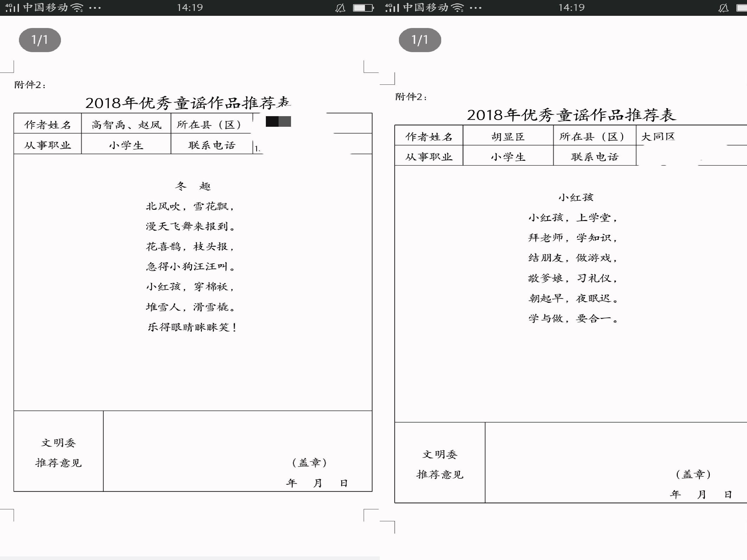This screenshot has width=747, height=560.
Task: Click the 所在县（区） cell in the 高智禹 form
Action: coord(212,124)
